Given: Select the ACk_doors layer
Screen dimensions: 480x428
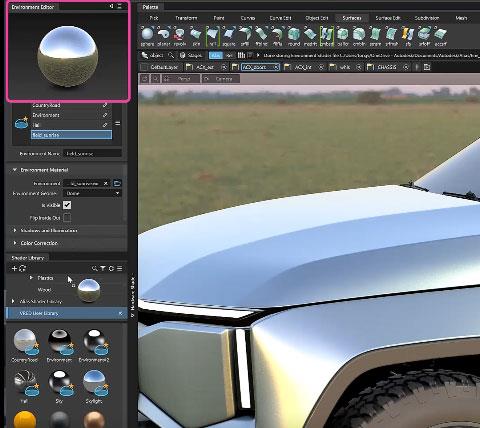Looking at the screenshot, I should 260,67.
